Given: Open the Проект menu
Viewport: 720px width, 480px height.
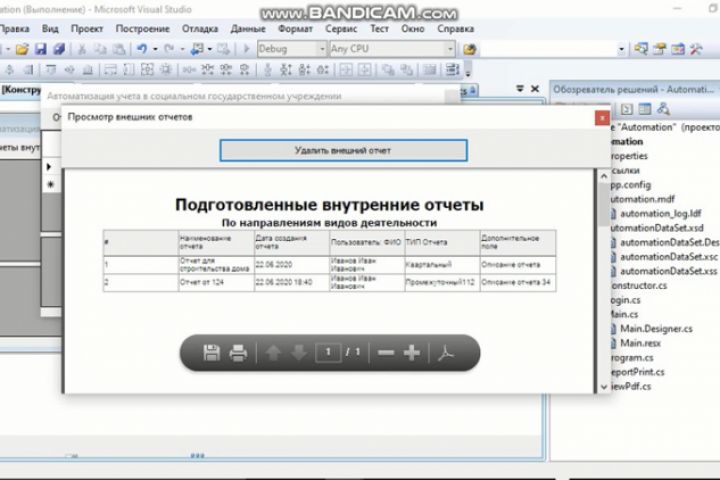Looking at the screenshot, I should point(87,28).
